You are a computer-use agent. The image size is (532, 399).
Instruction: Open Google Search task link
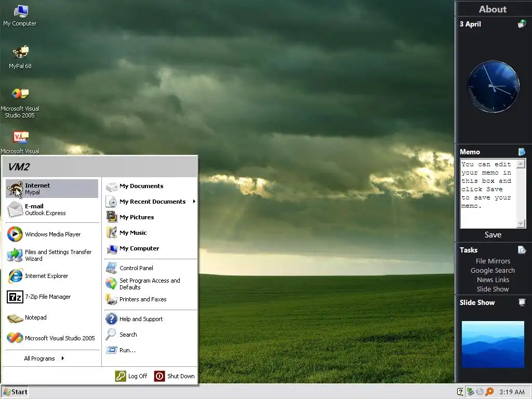493,270
